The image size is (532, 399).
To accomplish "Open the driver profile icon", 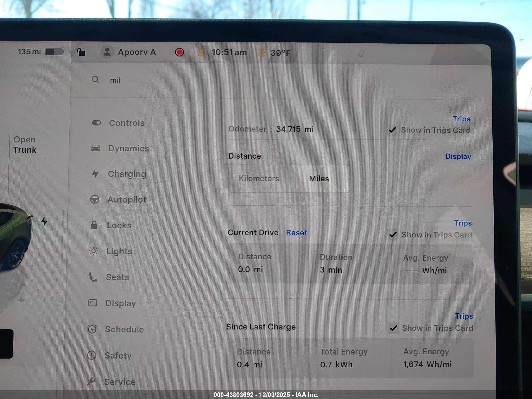I will point(107,52).
